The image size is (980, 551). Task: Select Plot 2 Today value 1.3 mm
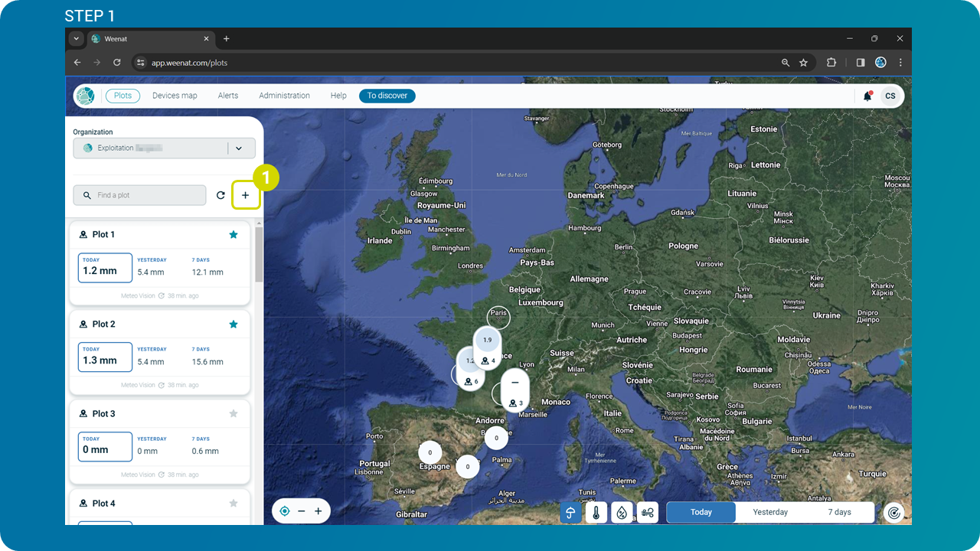pos(105,358)
